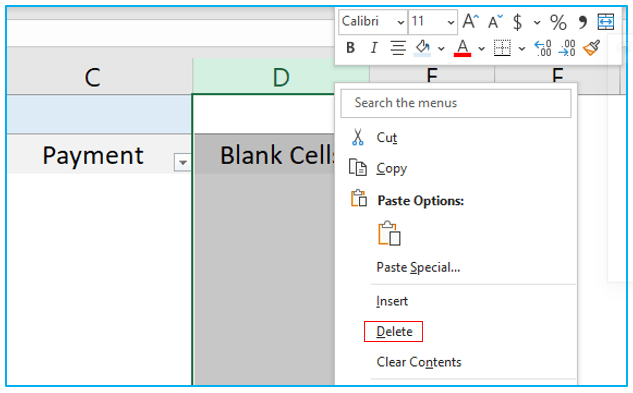Click the Borders icon
Screen dimensions: 633x393
point(502,48)
